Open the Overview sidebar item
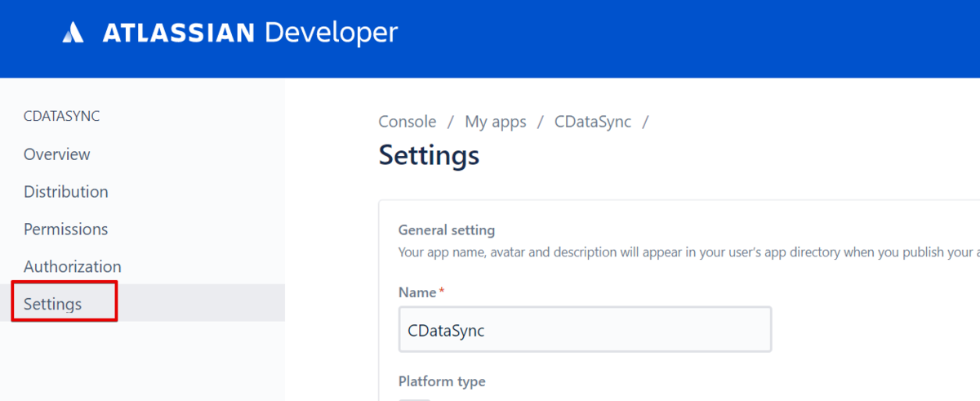The height and width of the screenshot is (401, 980). (57, 154)
